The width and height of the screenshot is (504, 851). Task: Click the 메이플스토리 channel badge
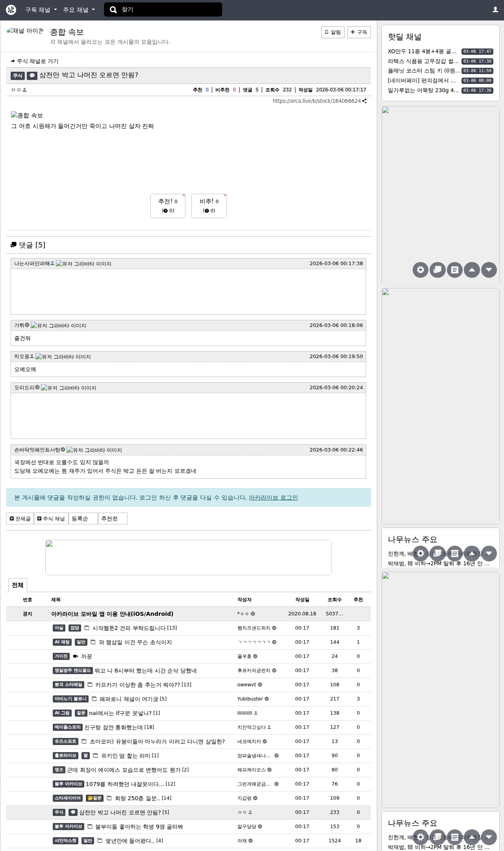pyautogui.click(x=67, y=727)
